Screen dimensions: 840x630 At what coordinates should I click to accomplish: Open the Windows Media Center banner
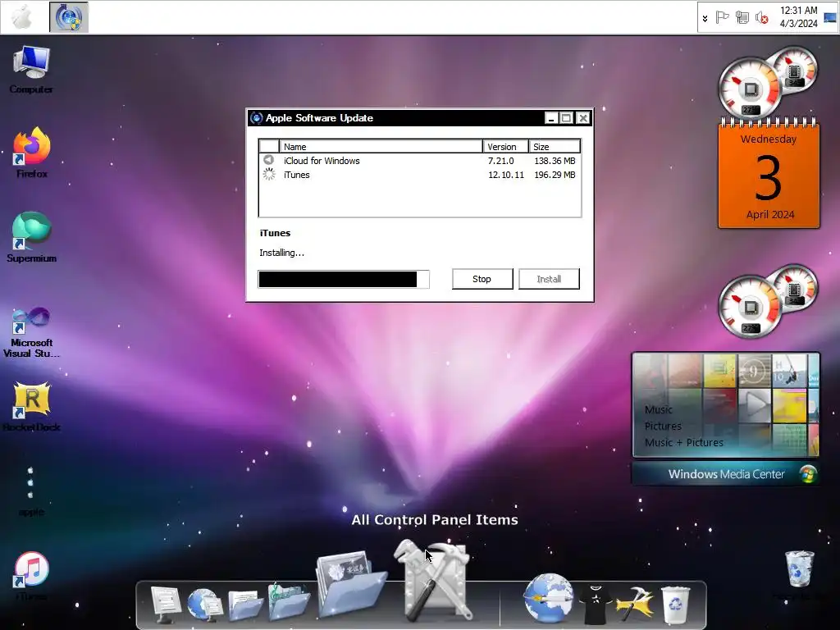(x=725, y=474)
